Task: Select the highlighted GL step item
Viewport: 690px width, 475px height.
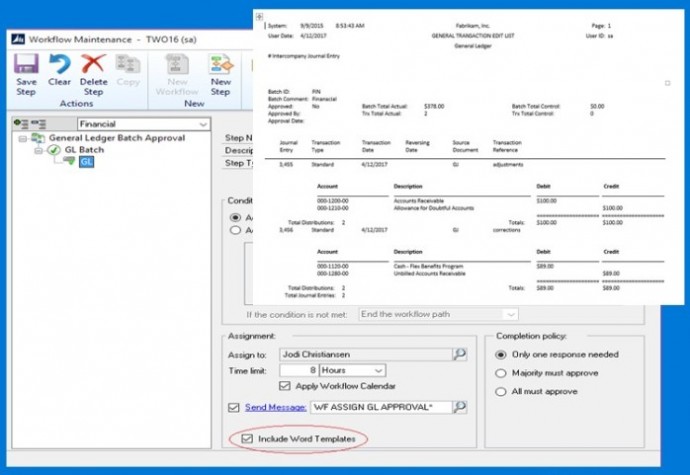Action: [86, 162]
